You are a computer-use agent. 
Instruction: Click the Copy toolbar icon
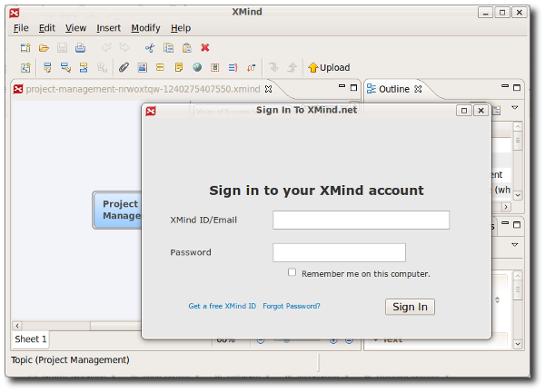pos(169,47)
